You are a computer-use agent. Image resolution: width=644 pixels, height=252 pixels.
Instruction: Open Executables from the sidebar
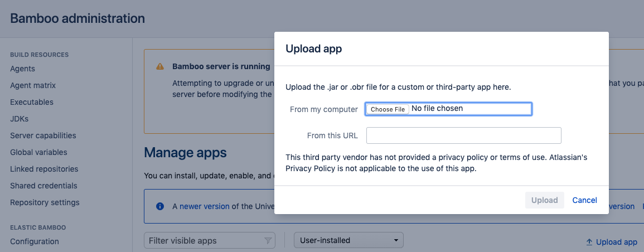pyautogui.click(x=32, y=102)
